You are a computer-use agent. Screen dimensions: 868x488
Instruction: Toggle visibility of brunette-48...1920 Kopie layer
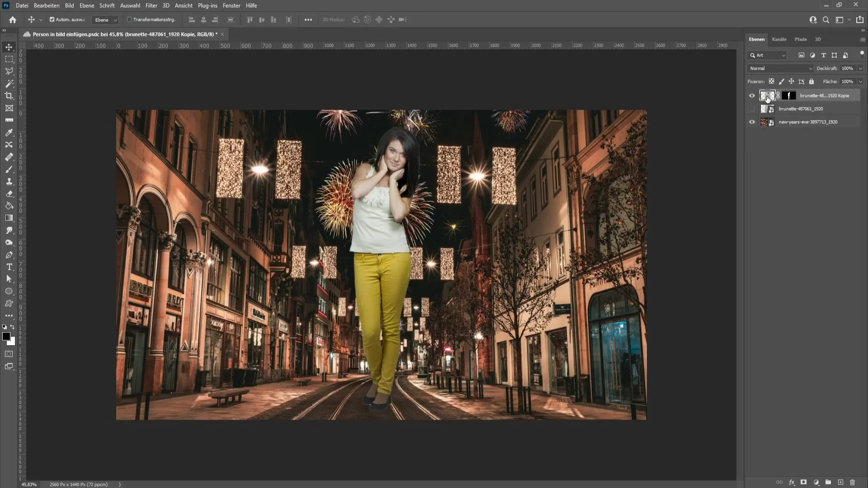752,95
